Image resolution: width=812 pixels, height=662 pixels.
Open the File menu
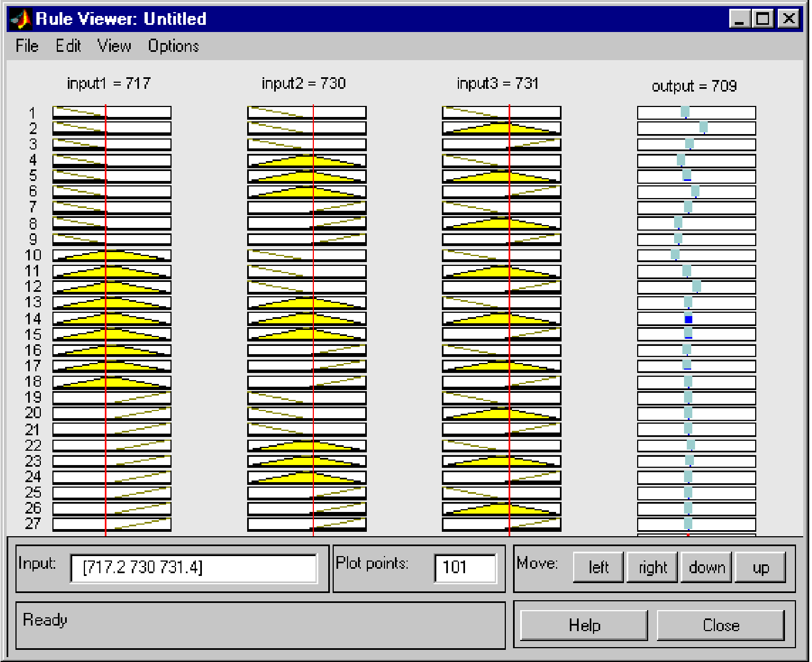[x=27, y=46]
